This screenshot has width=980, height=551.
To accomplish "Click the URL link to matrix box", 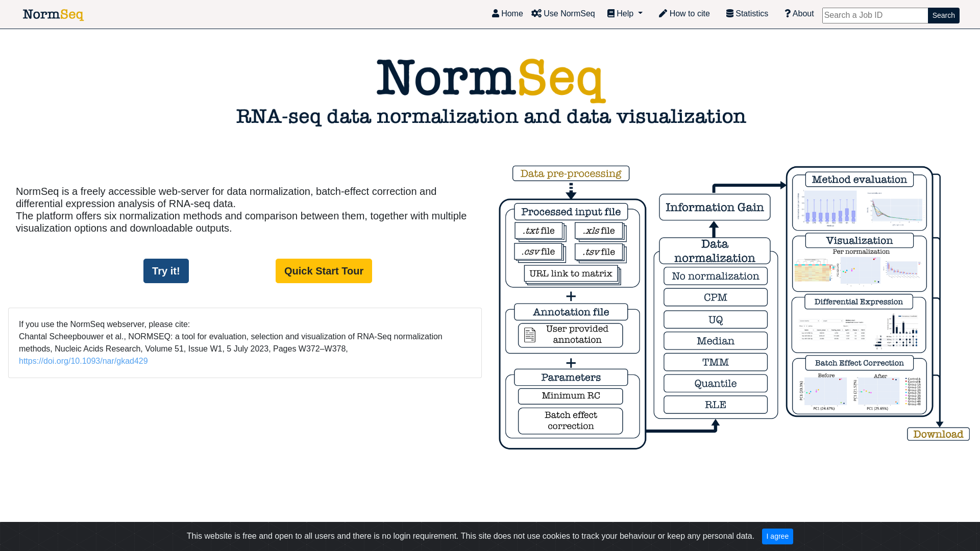I will (x=571, y=274).
